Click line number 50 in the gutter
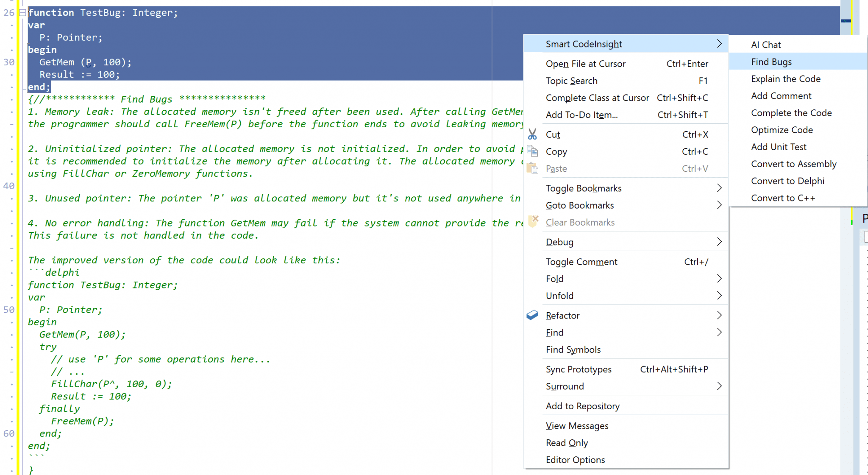This screenshot has height=475, width=868. 9,310
